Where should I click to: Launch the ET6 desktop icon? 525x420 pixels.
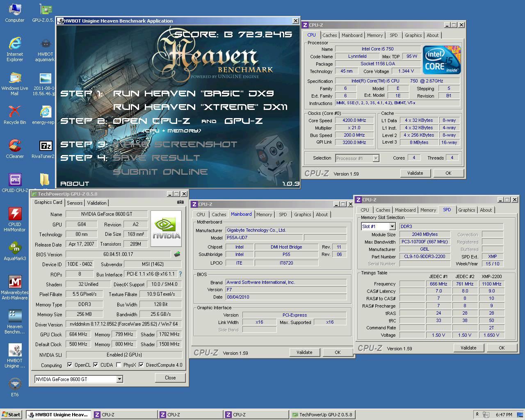pos(15,387)
